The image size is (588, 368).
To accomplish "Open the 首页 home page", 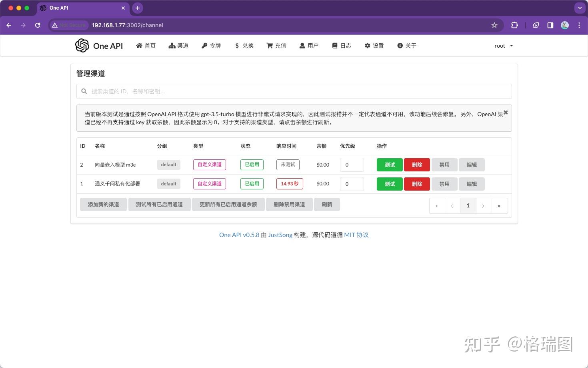I will (146, 46).
